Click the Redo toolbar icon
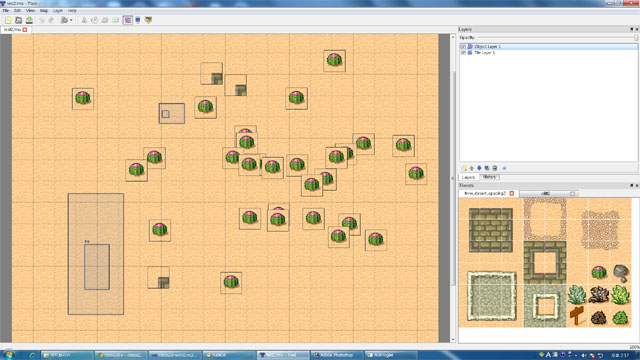The width and height of the screenshot is (640, 360). click(51, 20)
